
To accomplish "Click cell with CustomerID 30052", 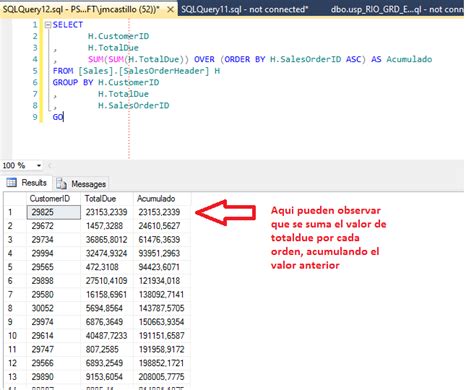I will (x=53, y=308).
